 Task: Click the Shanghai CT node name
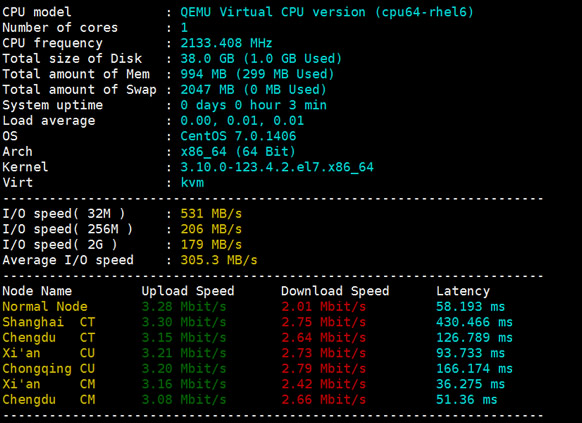(x=49, y=322)
